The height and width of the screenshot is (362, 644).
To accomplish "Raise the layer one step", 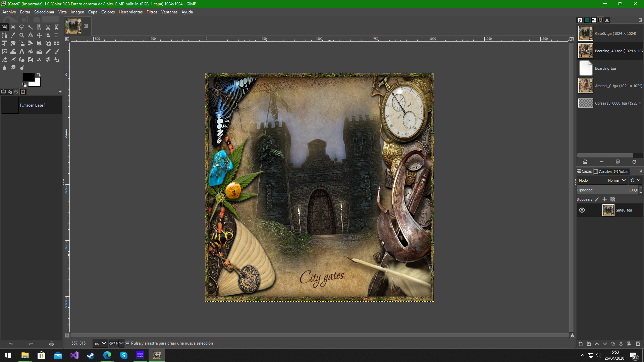I will tap(597, 344).
